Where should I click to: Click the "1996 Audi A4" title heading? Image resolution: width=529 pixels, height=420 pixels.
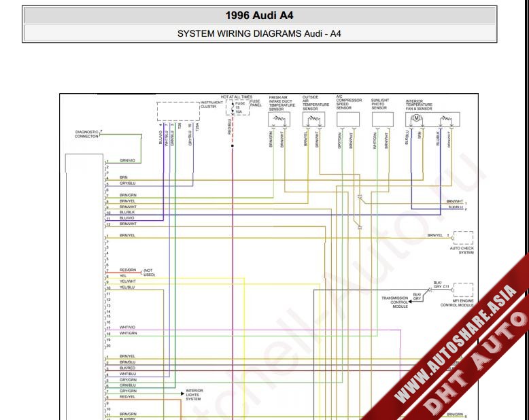point(259,16)
